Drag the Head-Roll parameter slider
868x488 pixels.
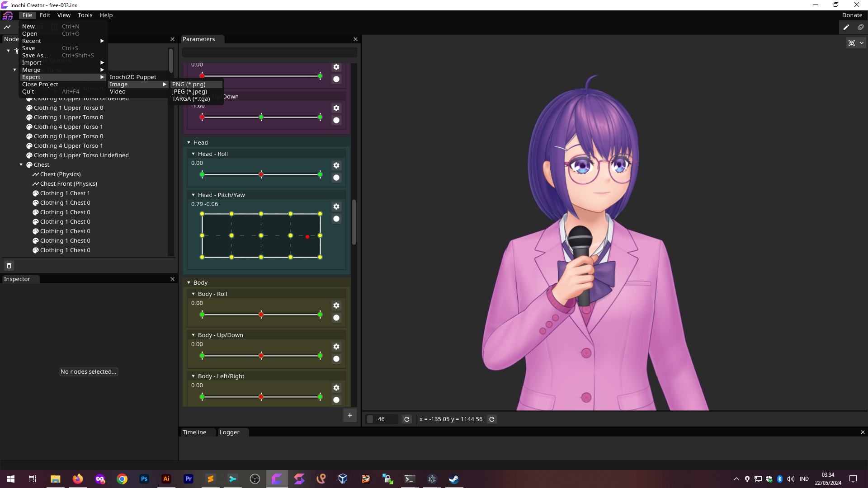click(x=261, y=174)
